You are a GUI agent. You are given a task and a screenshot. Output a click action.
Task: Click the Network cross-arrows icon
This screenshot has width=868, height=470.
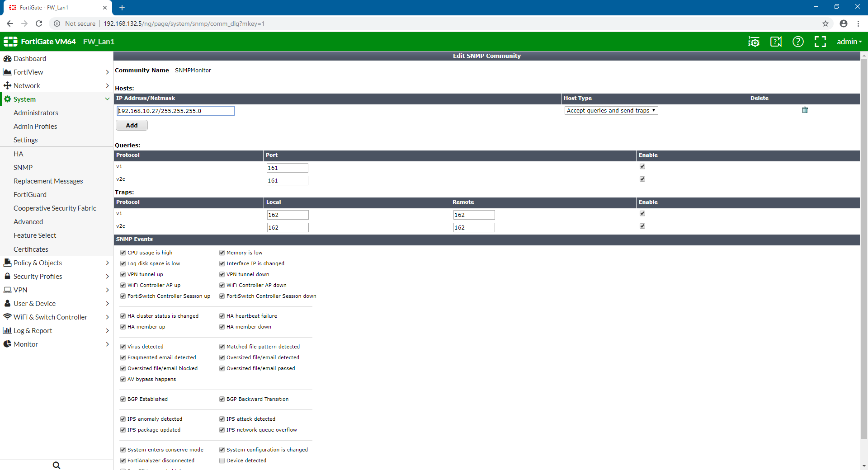[7, 86]
